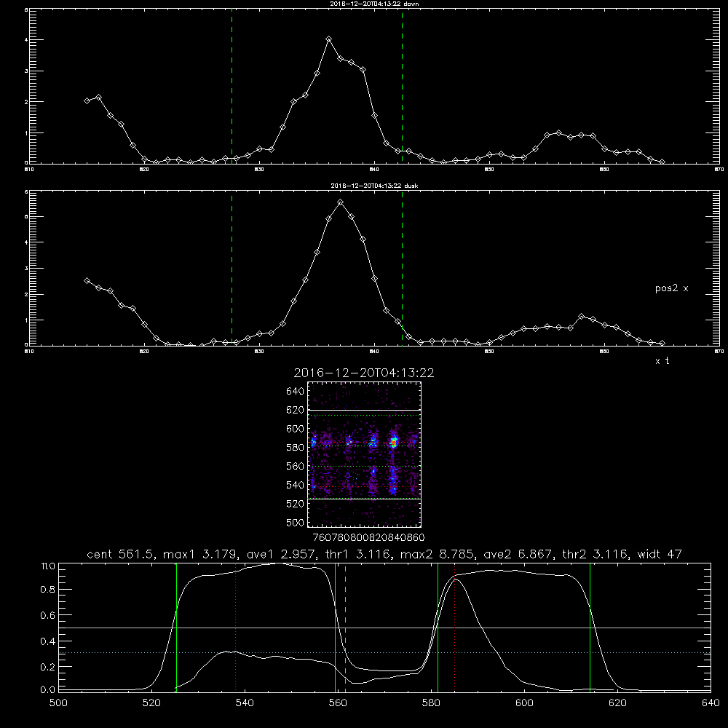Click the brightest red hotspot in the heatmap
Image resolution: width=728 pixels, height=728 pixels.
pos(393,444)
